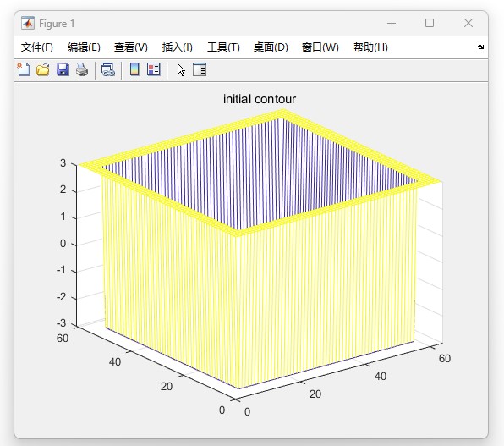Open a file with the folder icon

pos(43,69)
